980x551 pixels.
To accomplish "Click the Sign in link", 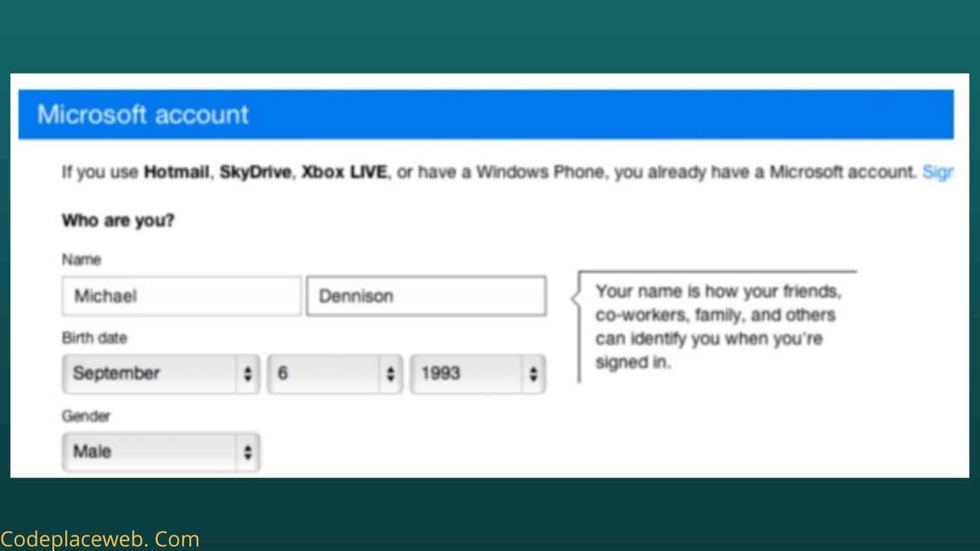I will click(x=937, y=172).
